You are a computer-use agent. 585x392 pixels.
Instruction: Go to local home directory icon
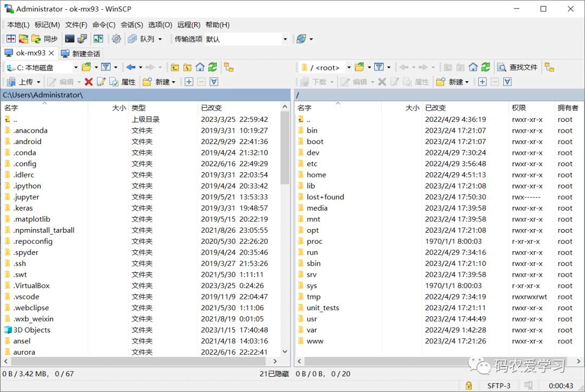click(x=200, y=67)
